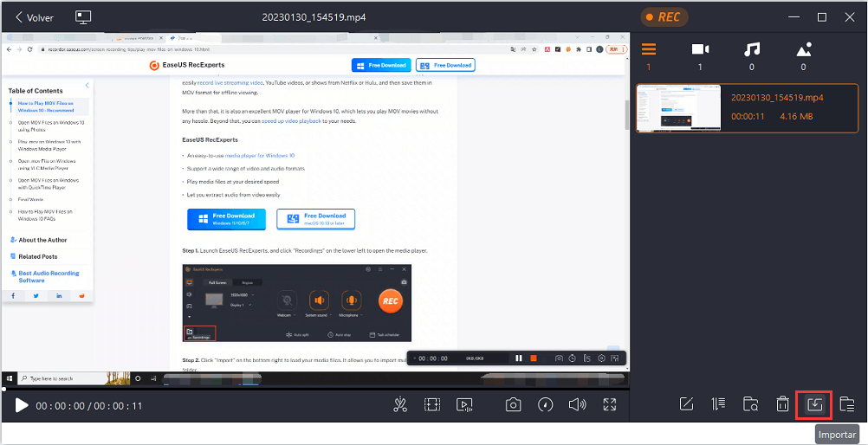Click the browser reload icon in the recording
This screenshot has width=868, height=445.
click(x=29, y=49)
